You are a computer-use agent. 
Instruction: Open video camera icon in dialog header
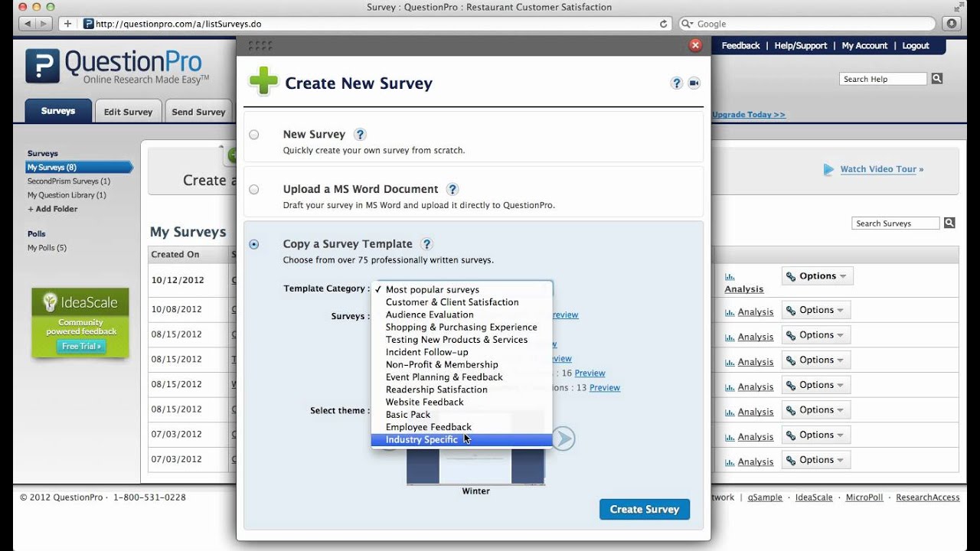[x=694, y=83]
